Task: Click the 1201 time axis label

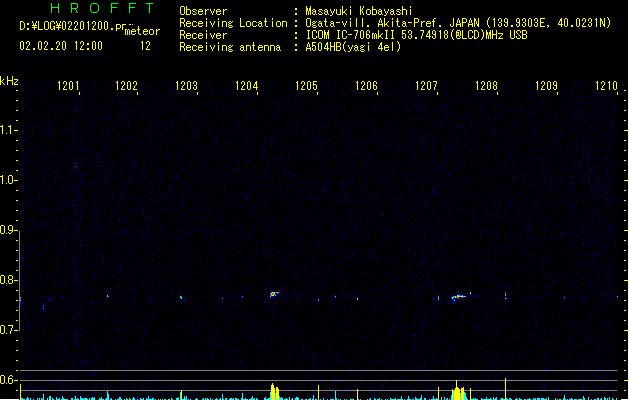Action: click(68, 86)
